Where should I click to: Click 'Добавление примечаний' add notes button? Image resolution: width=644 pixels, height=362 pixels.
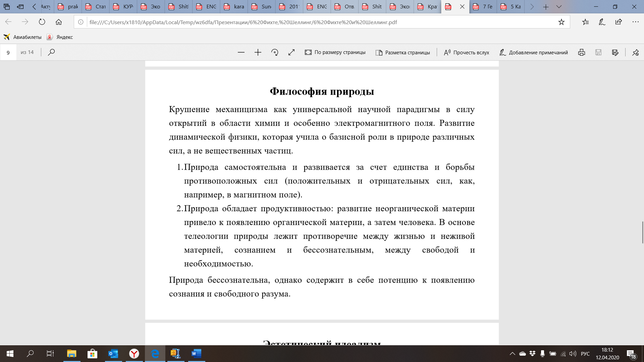(534, 52)
